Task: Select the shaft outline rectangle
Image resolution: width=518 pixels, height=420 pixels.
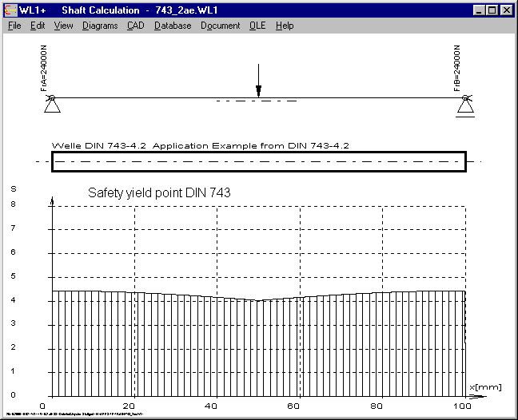Action: coord(258,161)
